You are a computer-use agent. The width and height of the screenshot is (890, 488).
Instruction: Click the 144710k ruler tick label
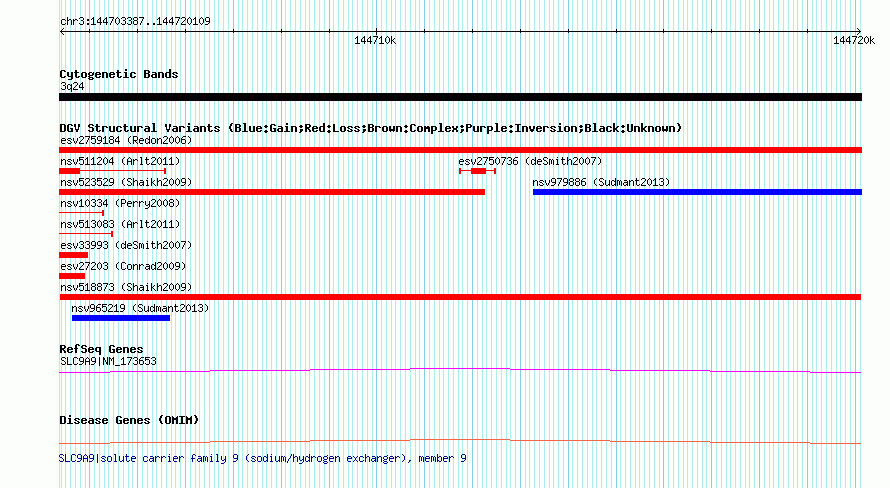point(375,40)
